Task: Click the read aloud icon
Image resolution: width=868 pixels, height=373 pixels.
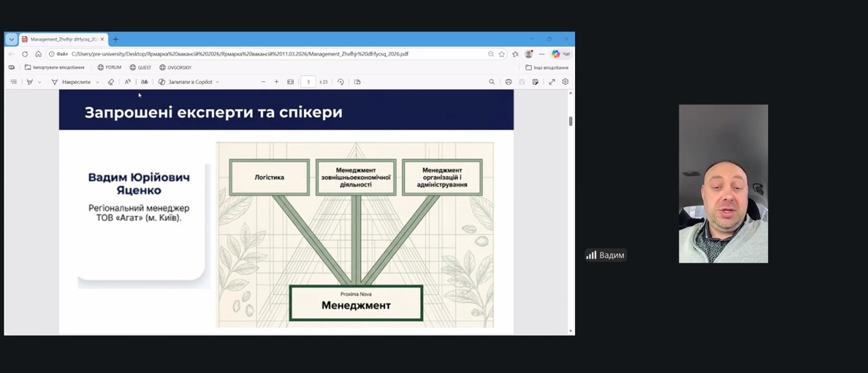Action: pos(128,82)
